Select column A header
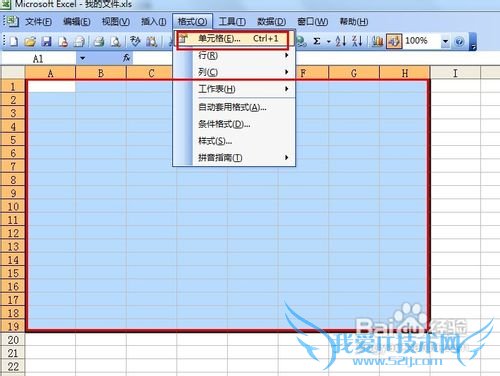The width and height of the screenshot is (500, 376). click(51, 73)
